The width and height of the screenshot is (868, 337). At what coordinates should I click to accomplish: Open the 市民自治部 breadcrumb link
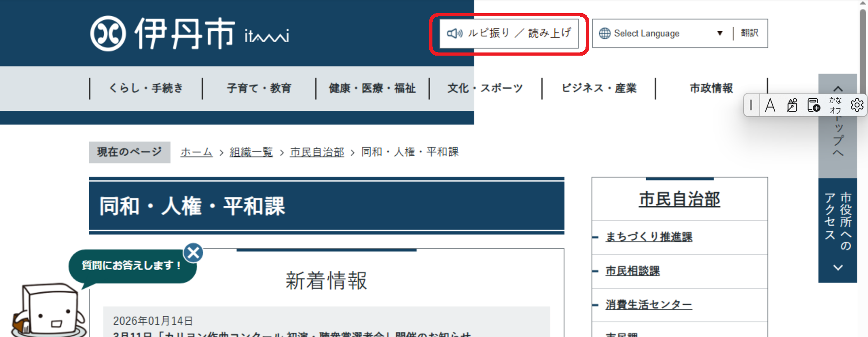317,152
